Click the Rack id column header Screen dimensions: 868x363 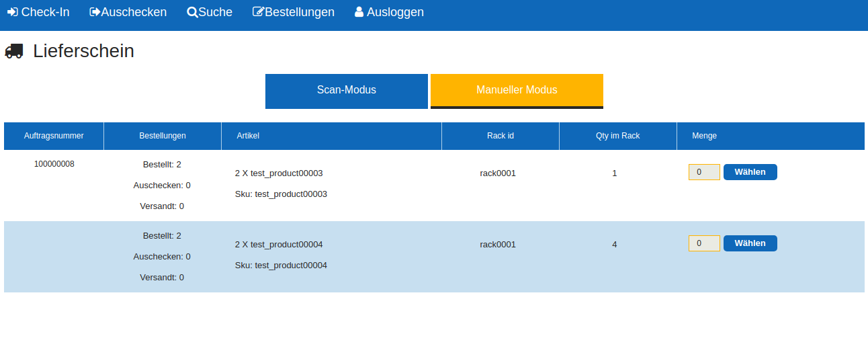coord(500,136)
